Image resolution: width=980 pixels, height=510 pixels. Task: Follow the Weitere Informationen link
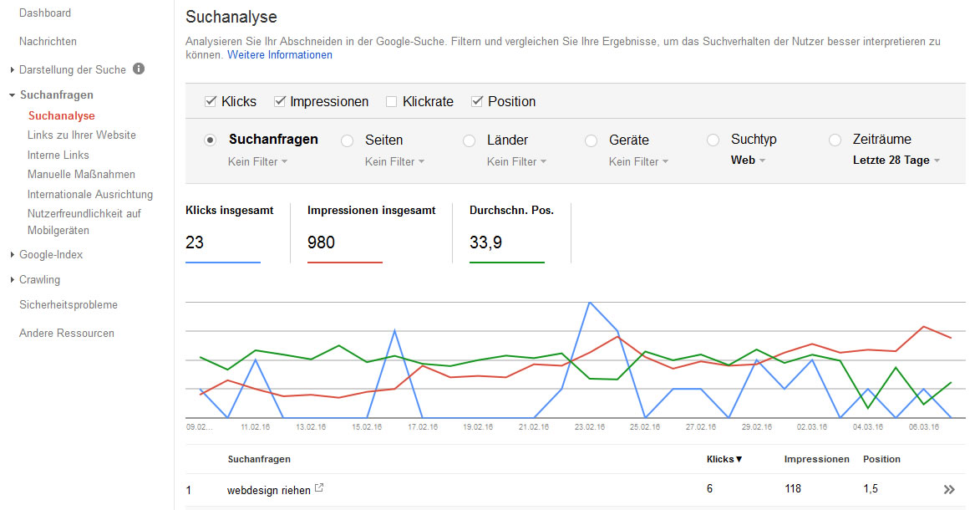pos(280,55)
